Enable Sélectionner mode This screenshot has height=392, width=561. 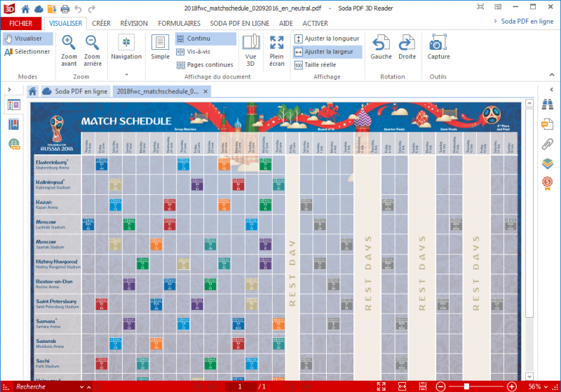click(27, 52)
